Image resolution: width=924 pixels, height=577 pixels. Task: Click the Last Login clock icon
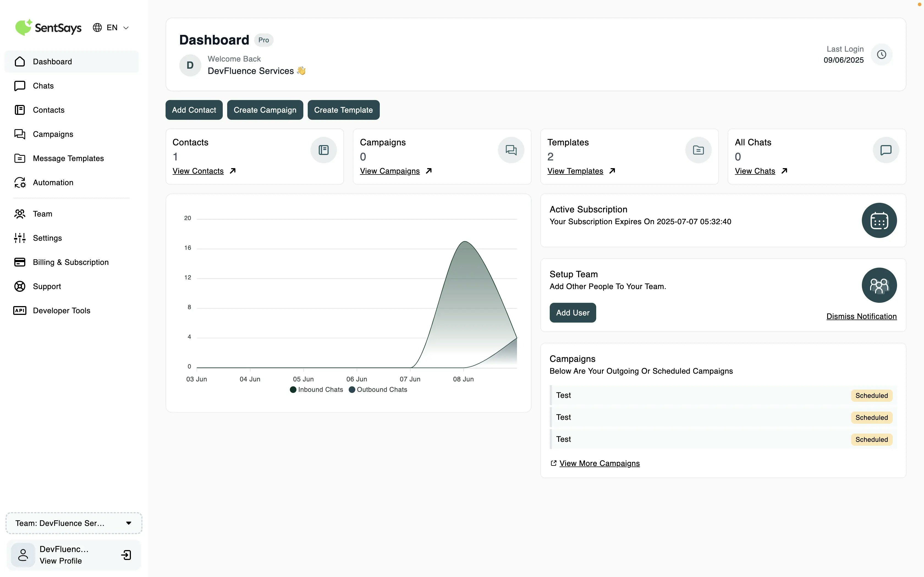point(881,55)
